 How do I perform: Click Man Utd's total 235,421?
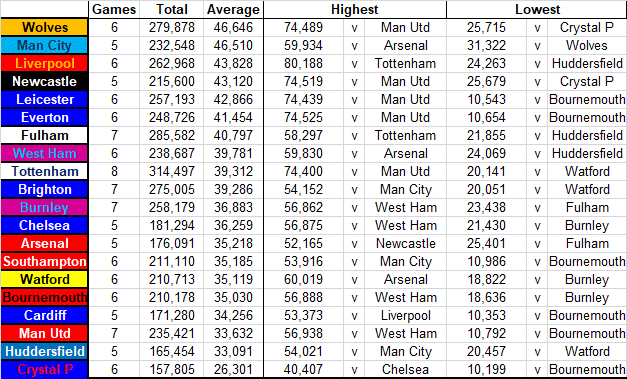[x=172, y=333]
